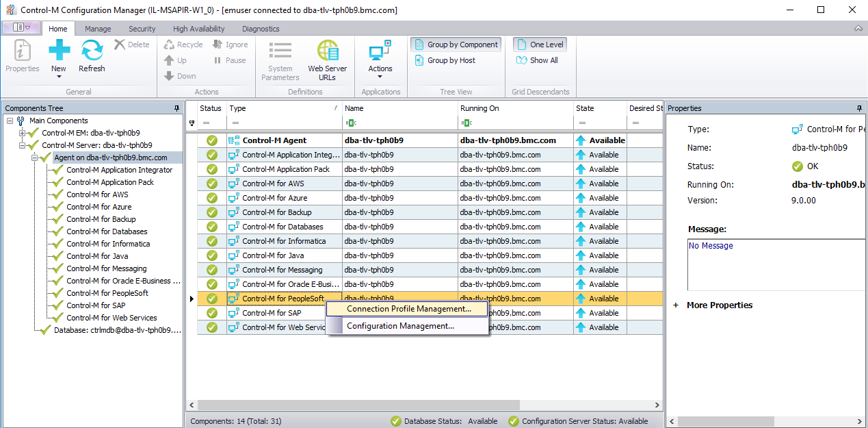Toggle One Level grid descendants
This screenshot has width=868, height=428.
pos(540,45)
